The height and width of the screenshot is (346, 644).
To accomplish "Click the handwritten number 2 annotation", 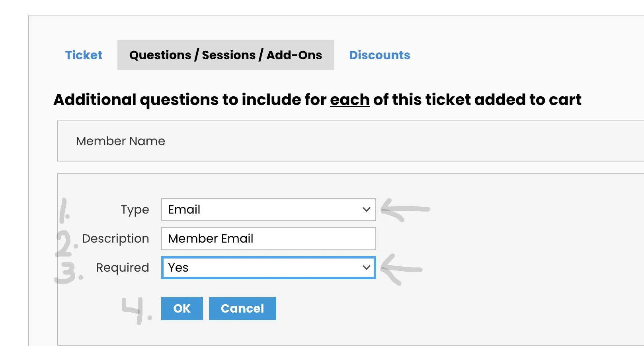I will [x=65, y=243].
